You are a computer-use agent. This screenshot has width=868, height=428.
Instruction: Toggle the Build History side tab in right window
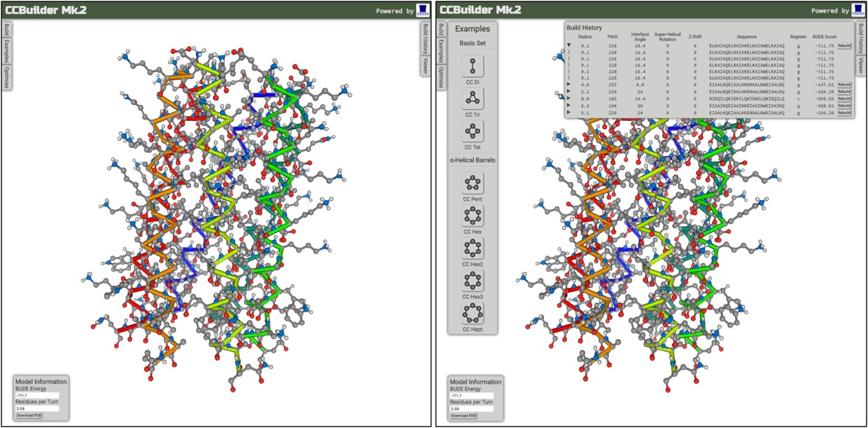click(x=860, y=38)
